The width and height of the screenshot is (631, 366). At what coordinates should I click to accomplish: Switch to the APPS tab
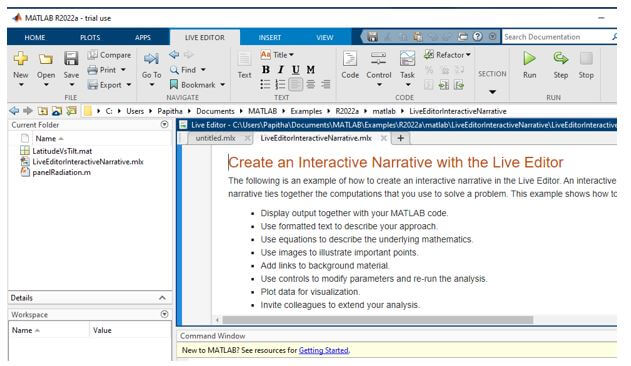(142, 37)
